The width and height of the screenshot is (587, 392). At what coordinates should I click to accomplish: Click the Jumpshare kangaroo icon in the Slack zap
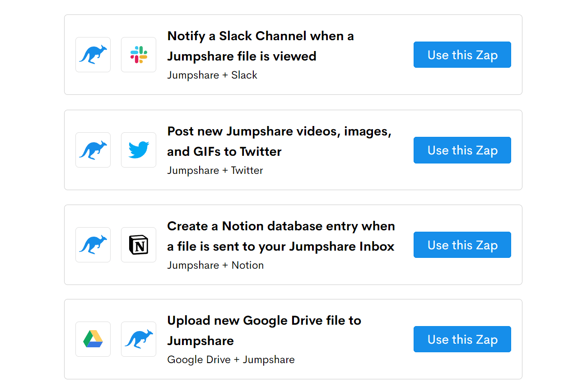pos(93,54)
